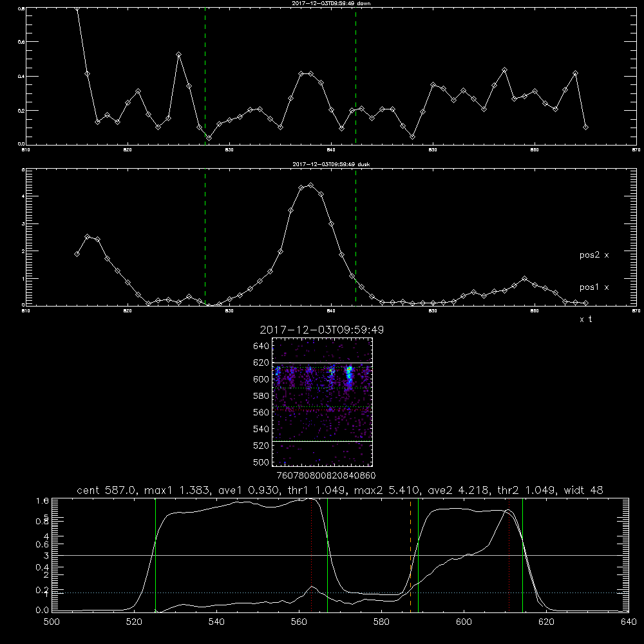
Task: Click the '1.6' label on bottom plot y-axis
Action: click(43, 500)
